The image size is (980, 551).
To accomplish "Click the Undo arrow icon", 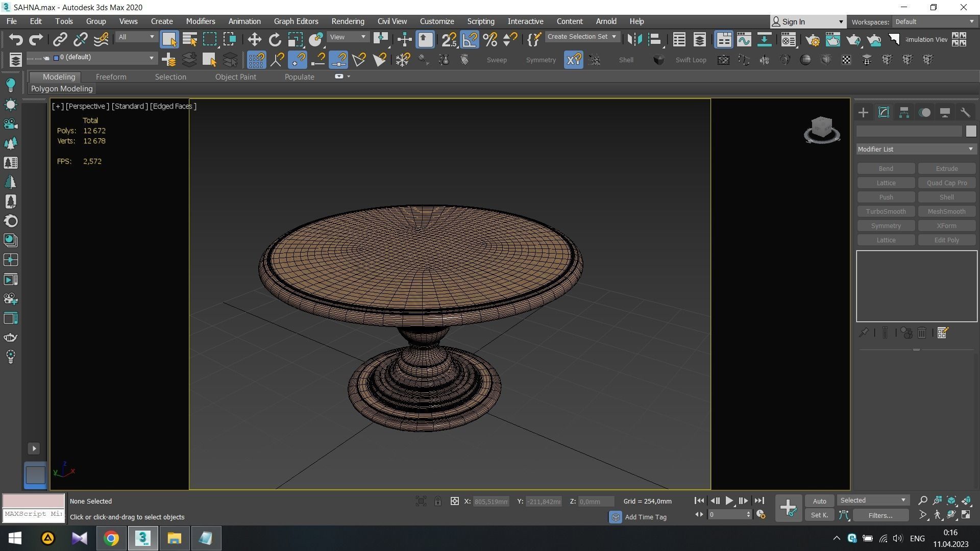I will (x=15, y=39).
